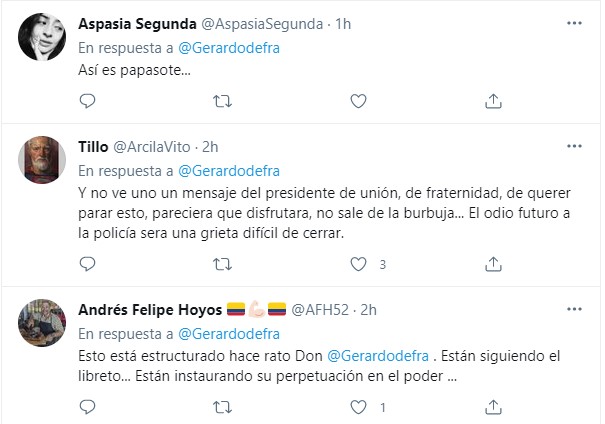The width and height of the screenshot is (605, 424).
Task: Like Andrés Felipe Hoyos's tweet
Action: tap(359, 407)
